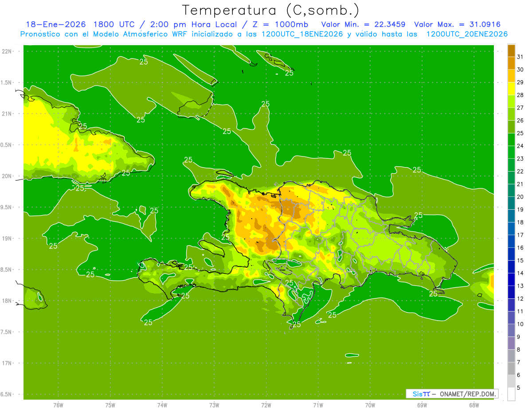Click the legend value '31'
The height and width of the screenshot is (411, 532).
coord(520,57)
